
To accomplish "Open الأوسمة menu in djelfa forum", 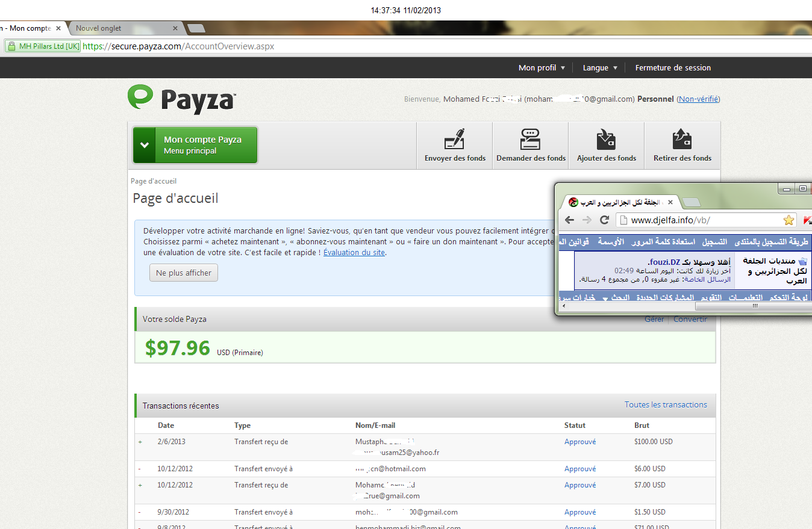I will [611, 242].
